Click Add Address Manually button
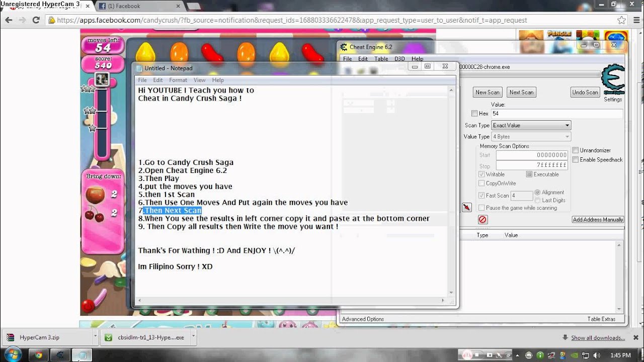Screen dimensions: 644x362 coord(598,220)
